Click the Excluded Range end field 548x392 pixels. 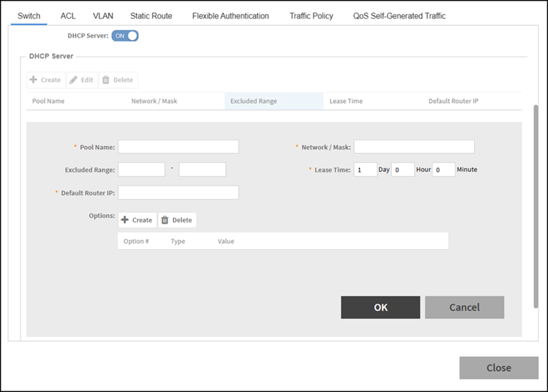202,170
